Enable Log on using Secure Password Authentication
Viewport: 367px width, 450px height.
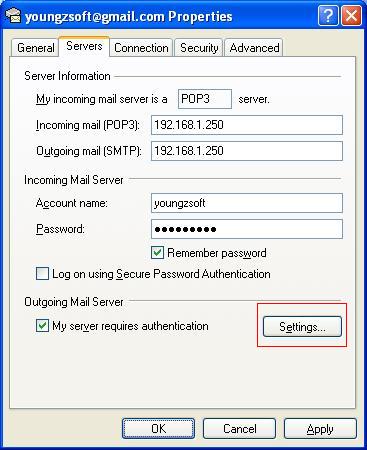tap(42, 274)
